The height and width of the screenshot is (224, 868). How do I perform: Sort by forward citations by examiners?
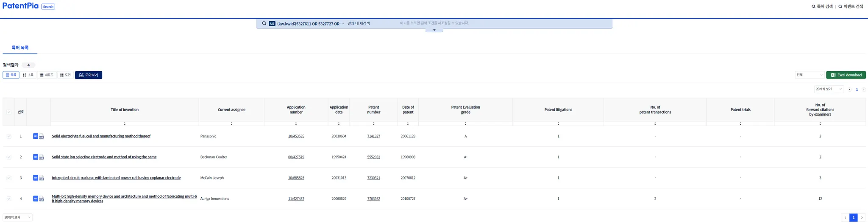pos(820,123)
